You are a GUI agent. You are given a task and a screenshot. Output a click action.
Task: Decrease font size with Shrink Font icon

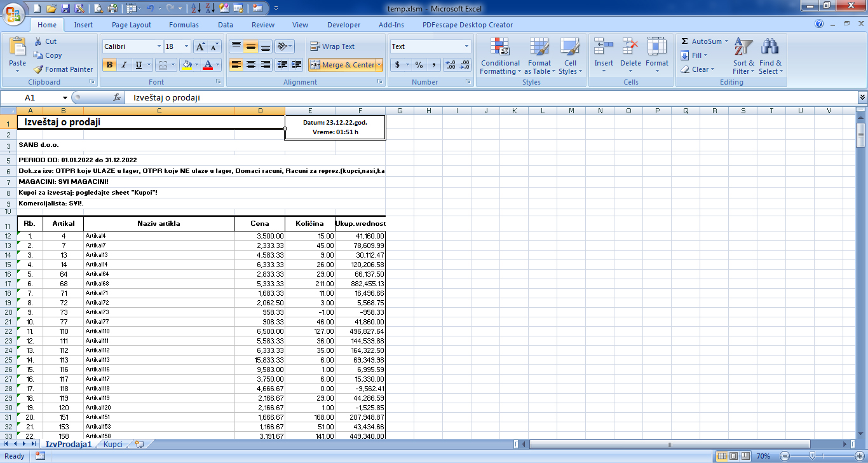click(214, 46)
